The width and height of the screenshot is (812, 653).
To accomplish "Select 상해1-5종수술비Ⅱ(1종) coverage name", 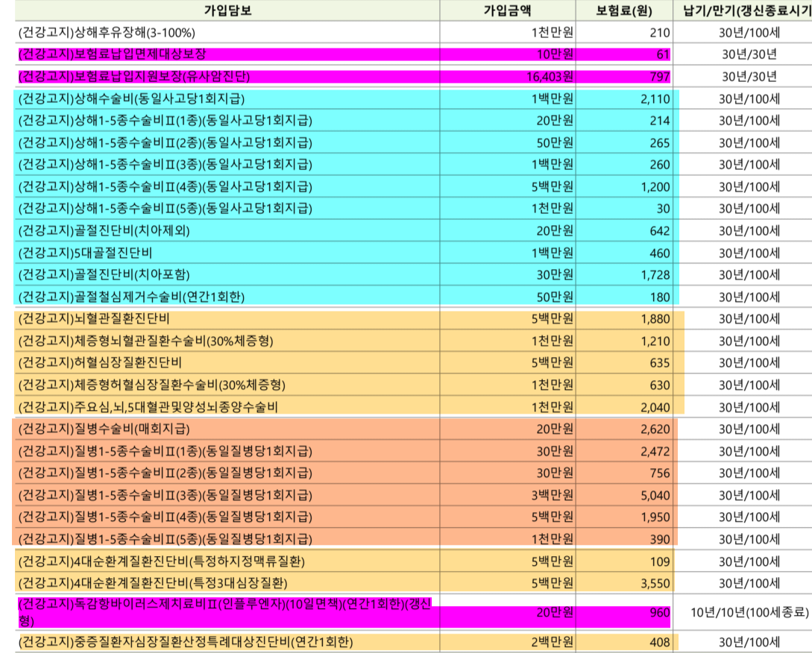I will click(x=166, y=121).
